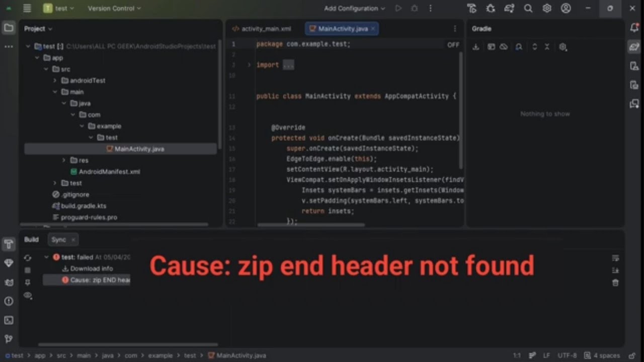Screen dimensions: 644x362
Task: Select Cause: zip END header error
Action: click(87, 280)
